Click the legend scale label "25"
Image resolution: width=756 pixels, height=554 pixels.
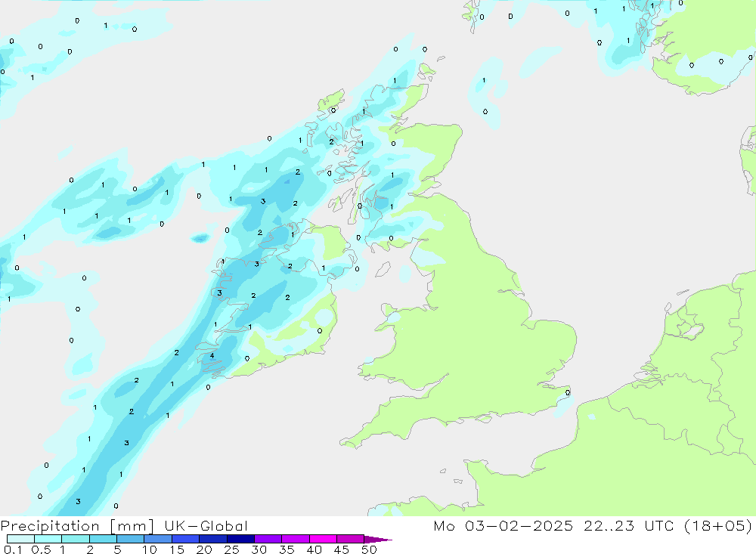coord(231,549)
